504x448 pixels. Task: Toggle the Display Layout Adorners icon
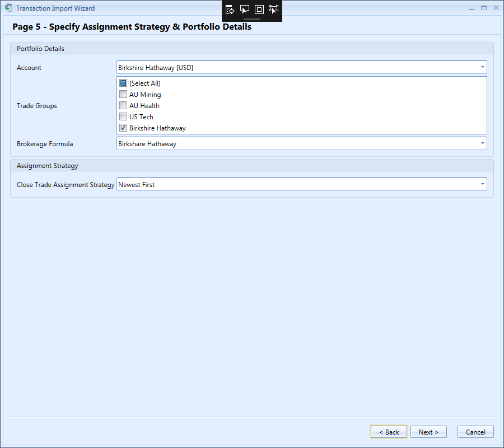[x=259, y=10]
